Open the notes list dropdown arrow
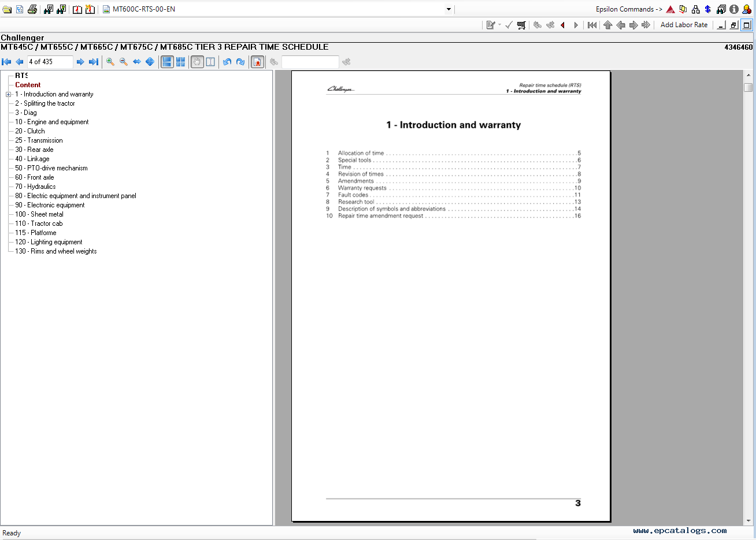 500,25
